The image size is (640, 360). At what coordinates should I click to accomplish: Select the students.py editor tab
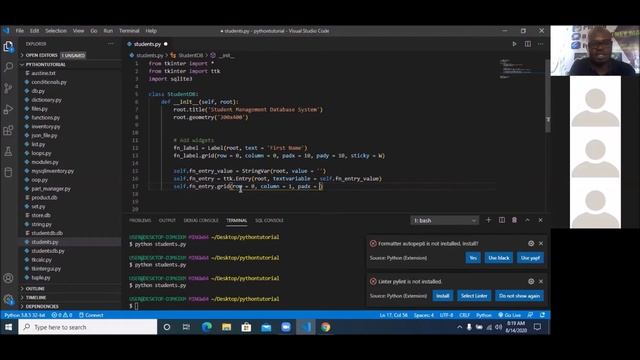(x=147, y=44)
